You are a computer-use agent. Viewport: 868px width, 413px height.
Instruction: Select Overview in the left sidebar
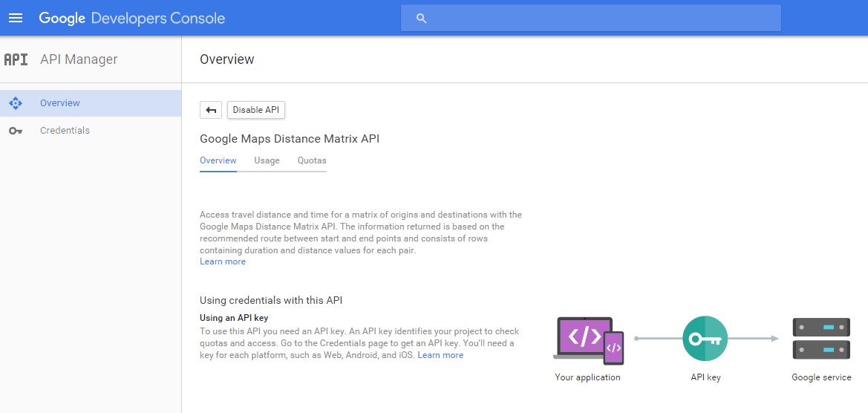(91, 103)
